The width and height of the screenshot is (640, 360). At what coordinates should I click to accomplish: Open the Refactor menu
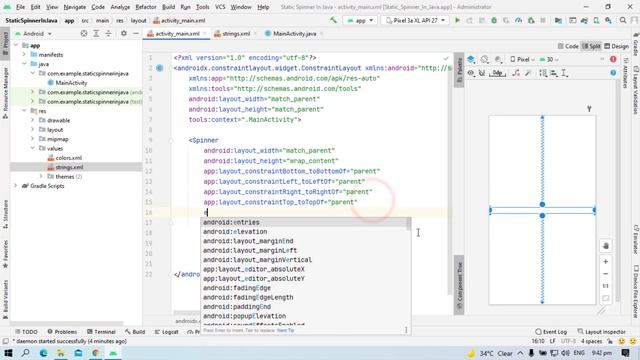click(x=146, y=7)
